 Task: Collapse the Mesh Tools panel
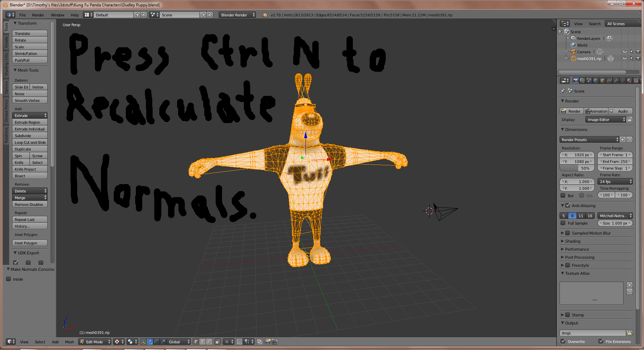(28, 70)
